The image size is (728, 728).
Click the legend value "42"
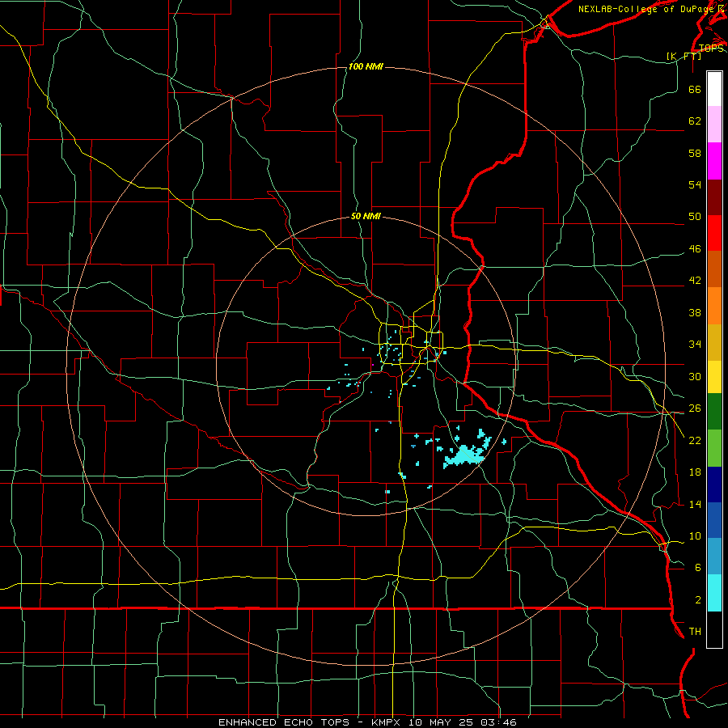pyautogui.click(x=695, y=280)
